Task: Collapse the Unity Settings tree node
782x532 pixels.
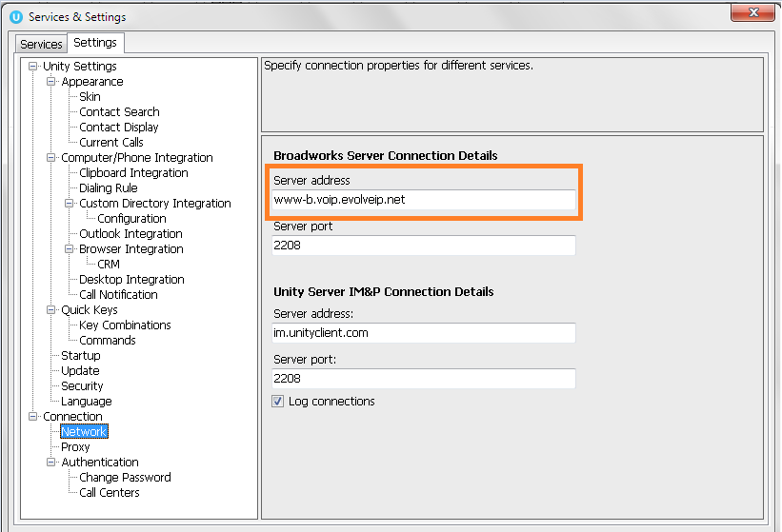Action: click(x=33, y=67)
